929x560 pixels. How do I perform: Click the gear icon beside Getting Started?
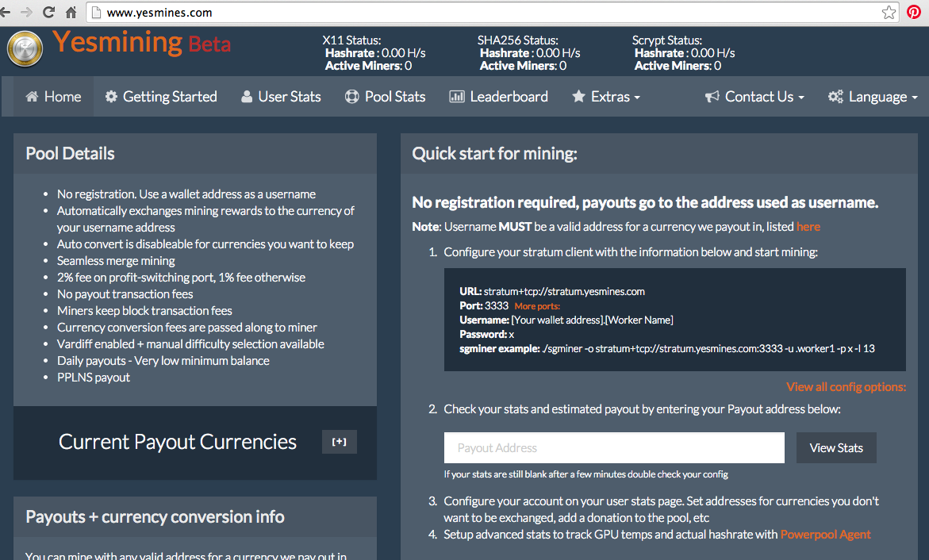[x=111, y=97]
